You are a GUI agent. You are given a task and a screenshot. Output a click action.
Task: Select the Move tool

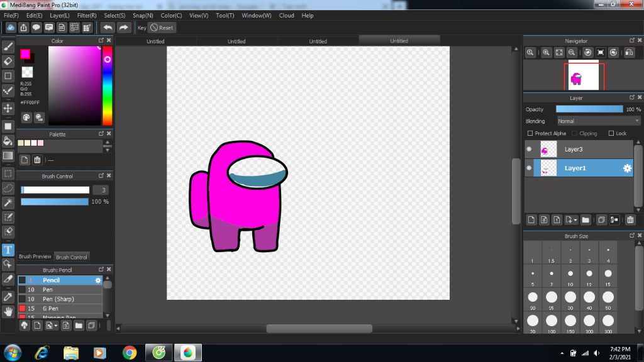pos(8,108)
